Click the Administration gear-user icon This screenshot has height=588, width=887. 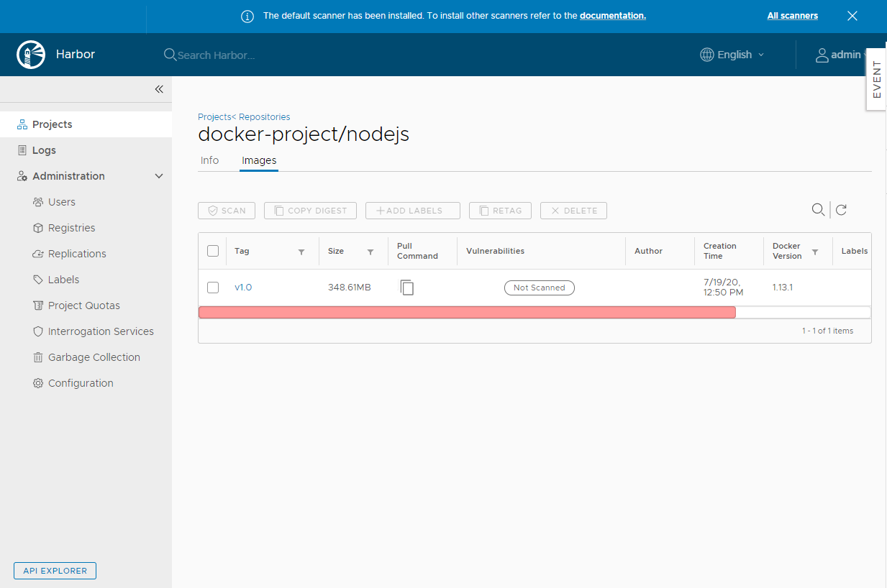(22, 176)
